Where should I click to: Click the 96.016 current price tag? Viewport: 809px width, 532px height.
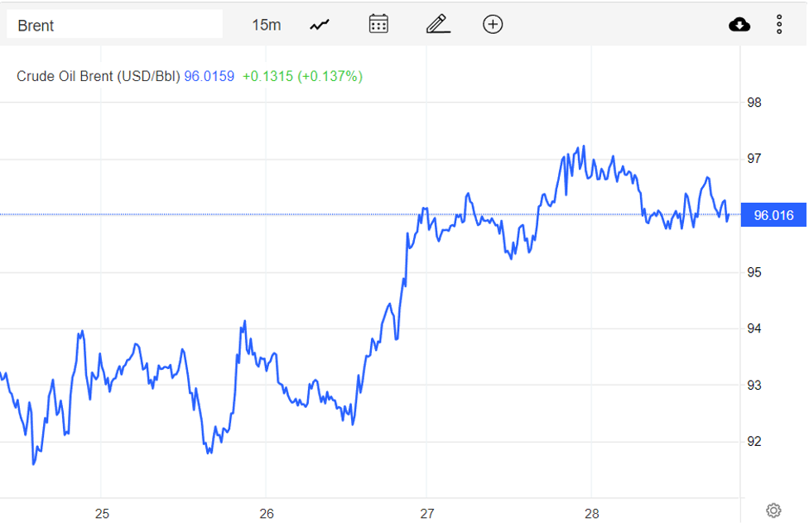[773, 216]
